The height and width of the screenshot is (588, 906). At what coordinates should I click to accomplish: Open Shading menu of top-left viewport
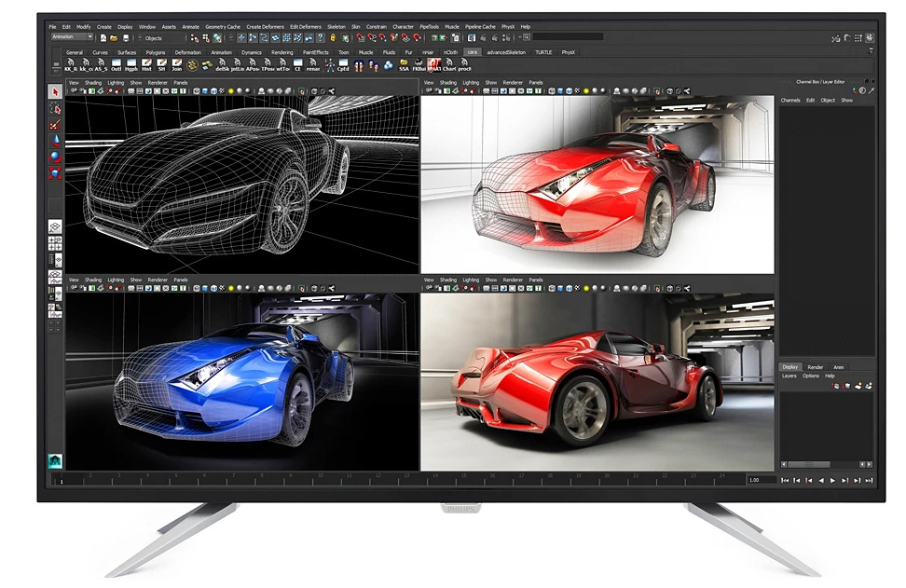pos(93,83)
